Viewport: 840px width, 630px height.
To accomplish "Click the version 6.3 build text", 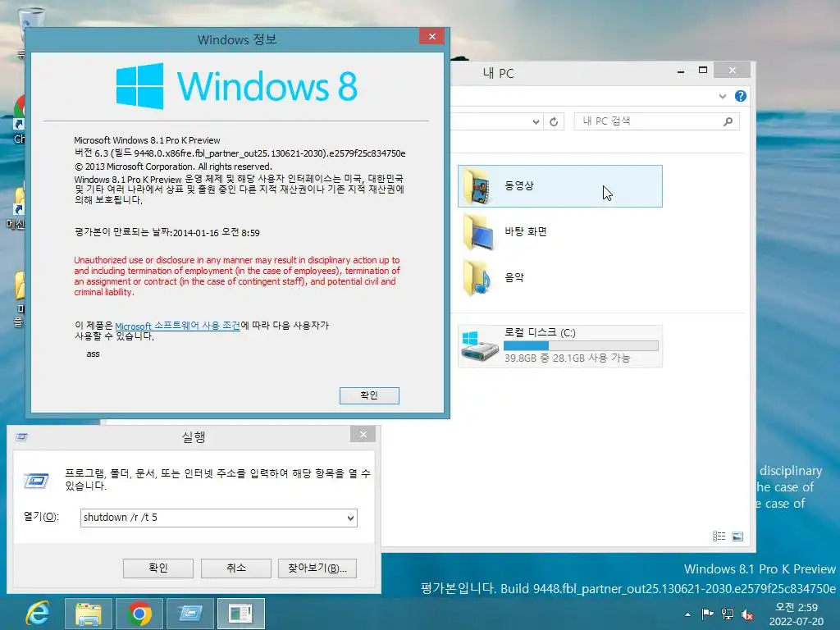I will tap(240, 153).
